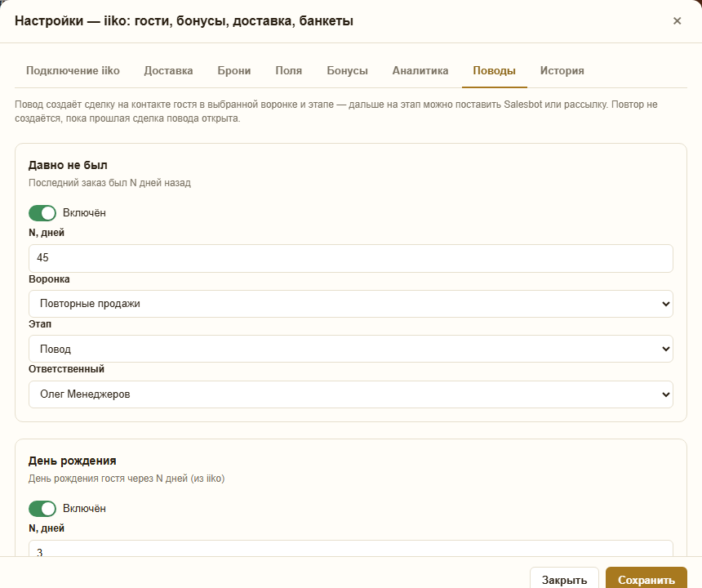
Task: Toggle off the День рождения trigger
Action: (x=42, y=509)
